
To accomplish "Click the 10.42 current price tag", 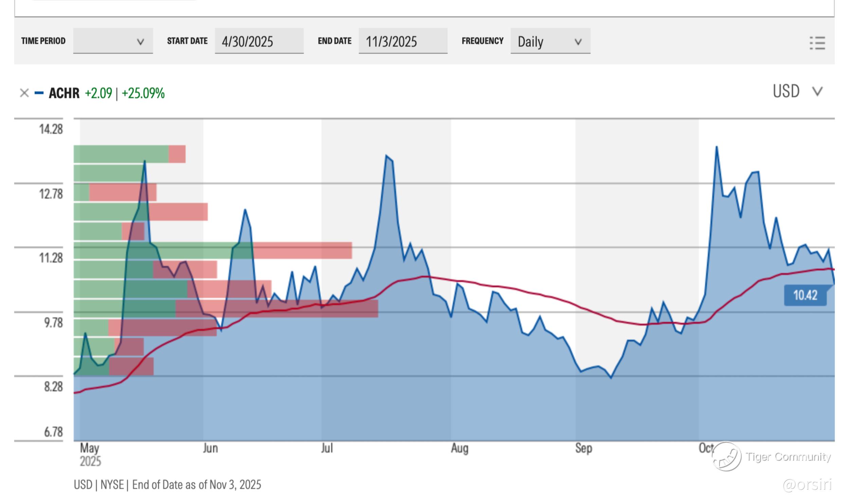I will [805, 295].
